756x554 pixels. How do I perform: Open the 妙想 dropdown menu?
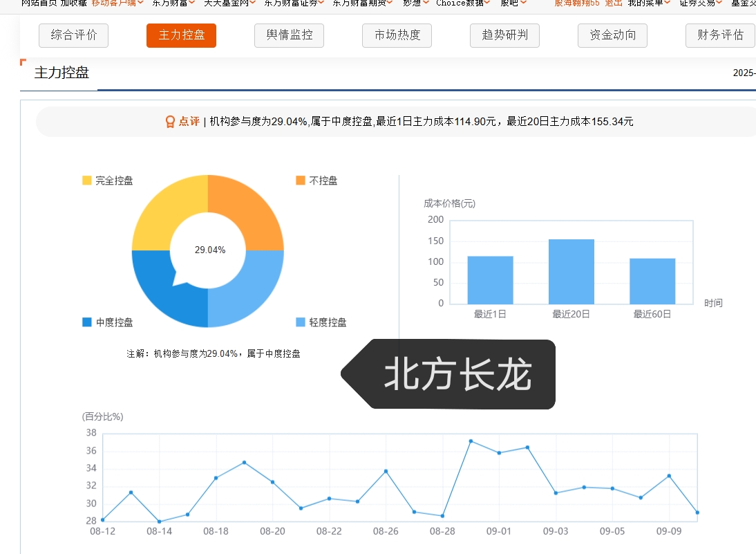[415, 3]
